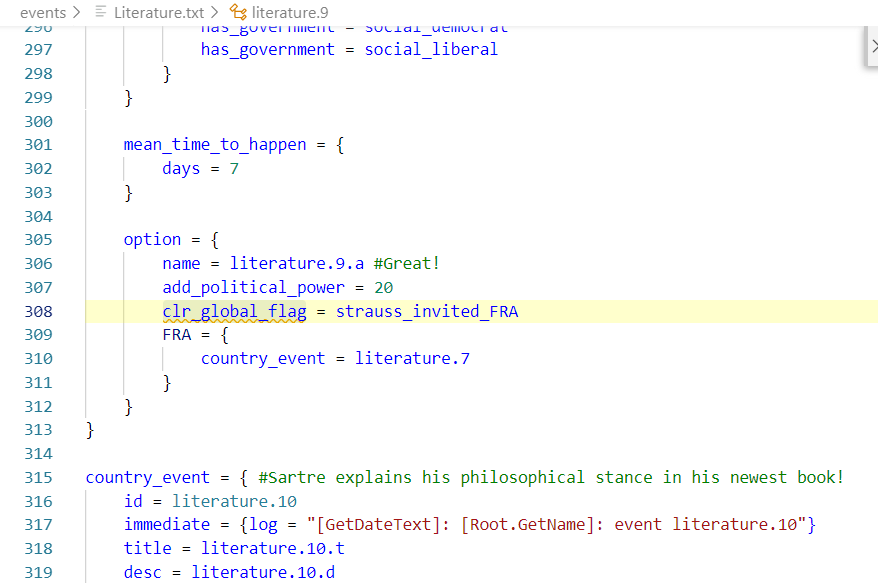Click the literature.9 symbol icon in breadcrumb

click(238, 12)
